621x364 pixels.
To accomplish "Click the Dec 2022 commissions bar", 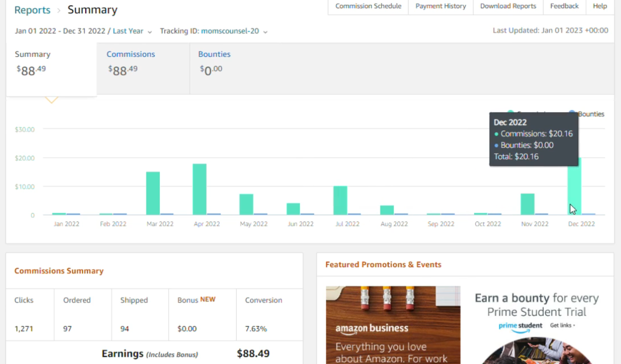I will pos(575,186).
